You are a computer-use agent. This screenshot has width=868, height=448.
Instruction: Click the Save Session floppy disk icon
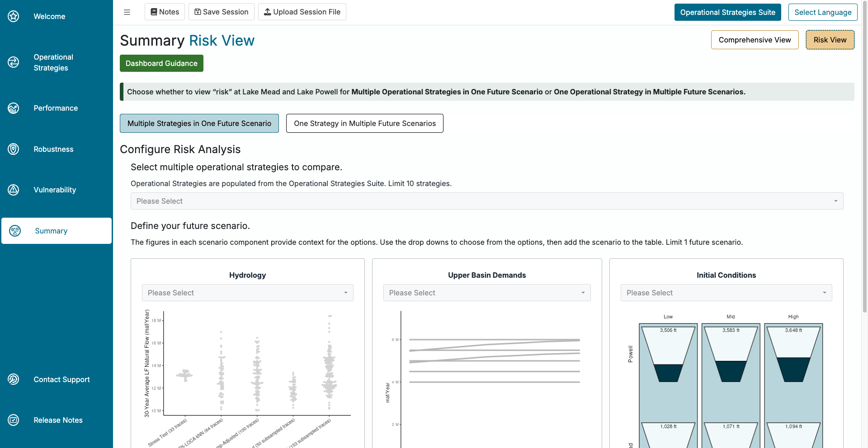click(198, 12)
